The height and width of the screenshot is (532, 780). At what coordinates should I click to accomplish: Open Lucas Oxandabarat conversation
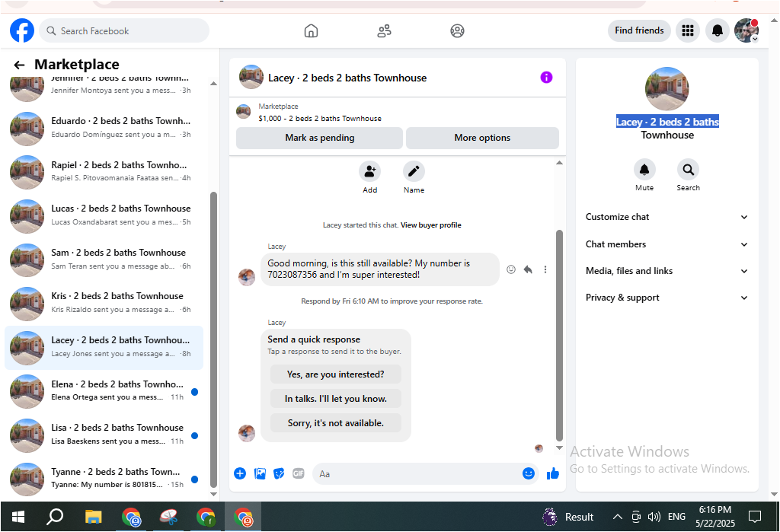coord(104,216)
